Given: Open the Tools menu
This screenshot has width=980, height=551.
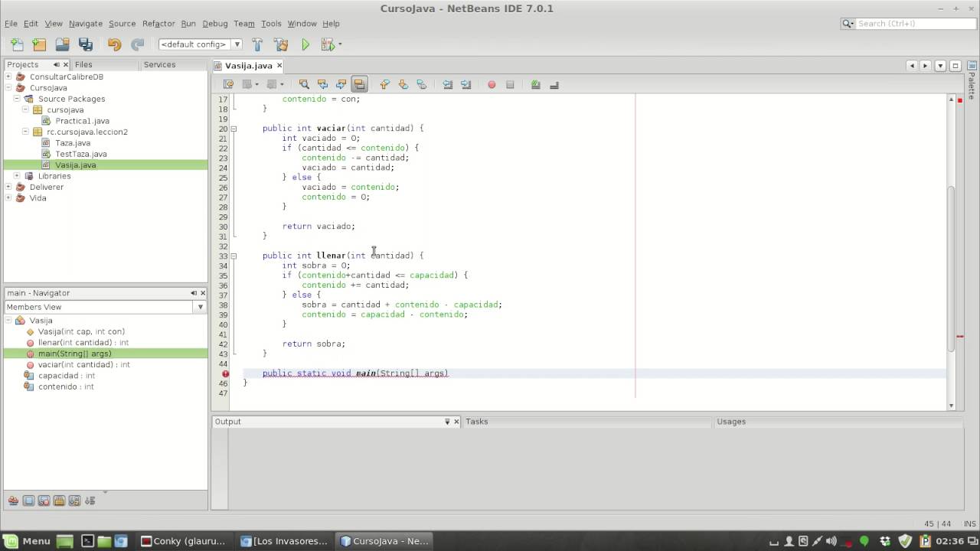Looking at the screenshot, I should [271, 24].
